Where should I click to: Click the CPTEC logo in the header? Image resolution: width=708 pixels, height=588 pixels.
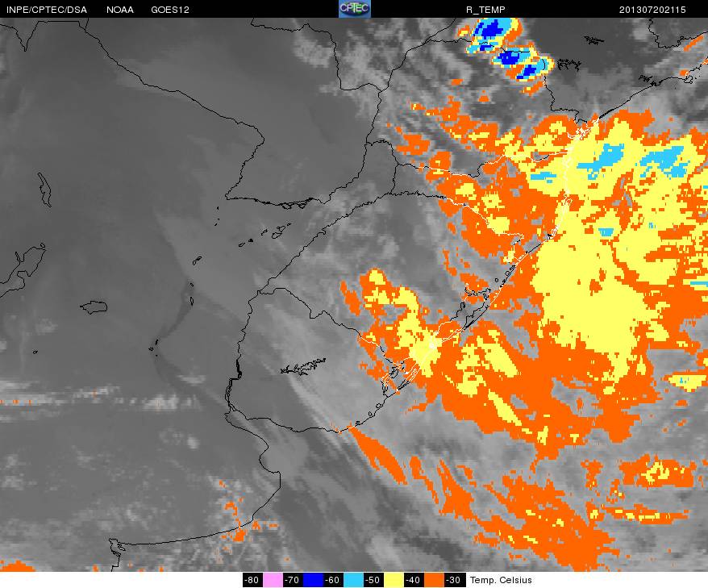coord(355,9)
